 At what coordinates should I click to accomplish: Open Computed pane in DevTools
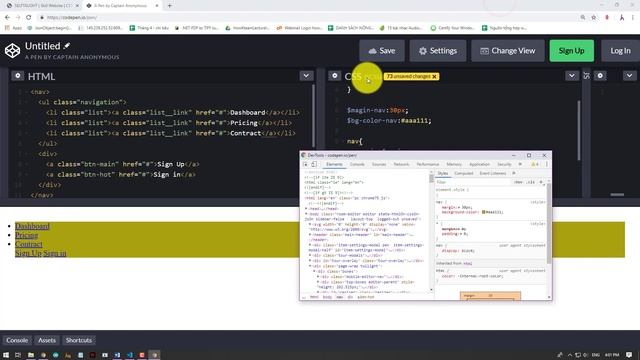coord(464,173)
